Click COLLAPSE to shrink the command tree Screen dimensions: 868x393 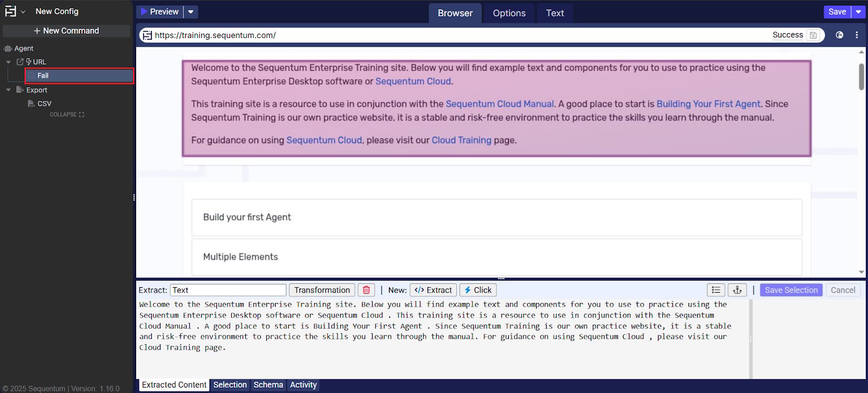coord(67,115)
